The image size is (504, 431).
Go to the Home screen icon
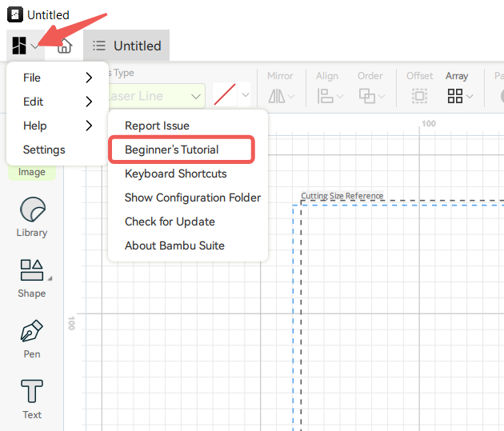click(x=65, y=46)
